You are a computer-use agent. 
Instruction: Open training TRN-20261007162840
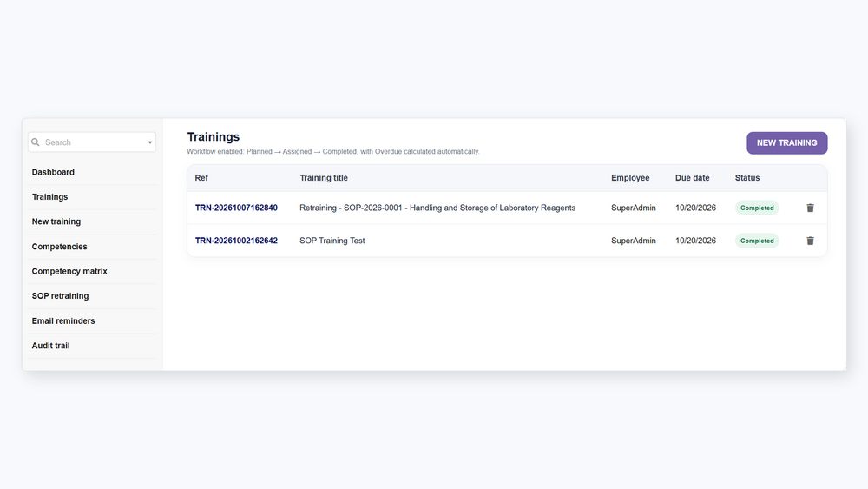click(236, 208)
